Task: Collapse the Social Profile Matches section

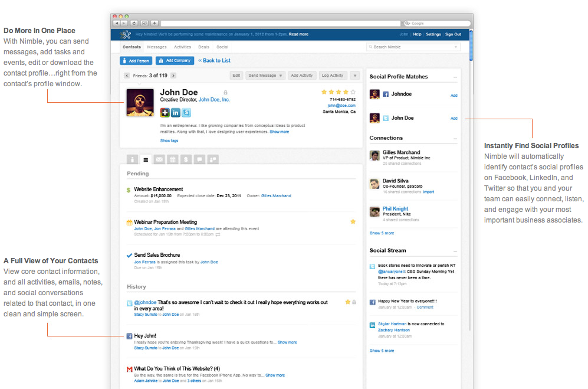Action: point(455,77)
